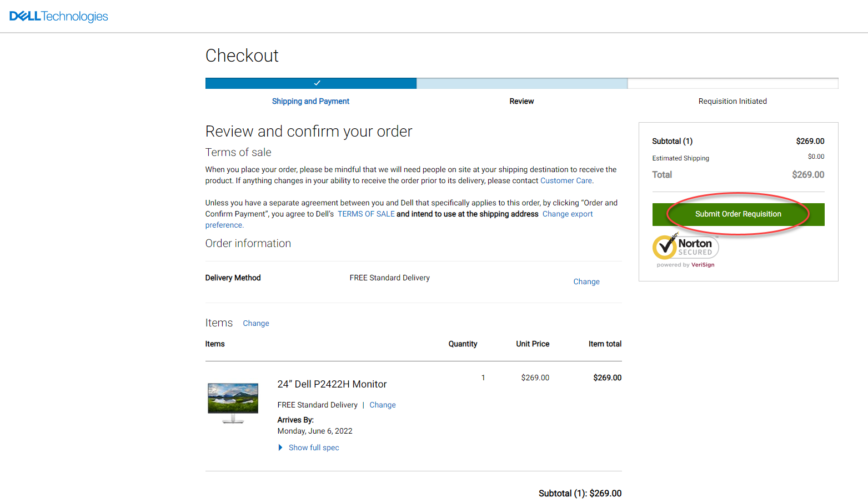The width and height of the screenshot is (868, 503).
Task: Click Change next to the Items heading
Action: pos(256,323)
